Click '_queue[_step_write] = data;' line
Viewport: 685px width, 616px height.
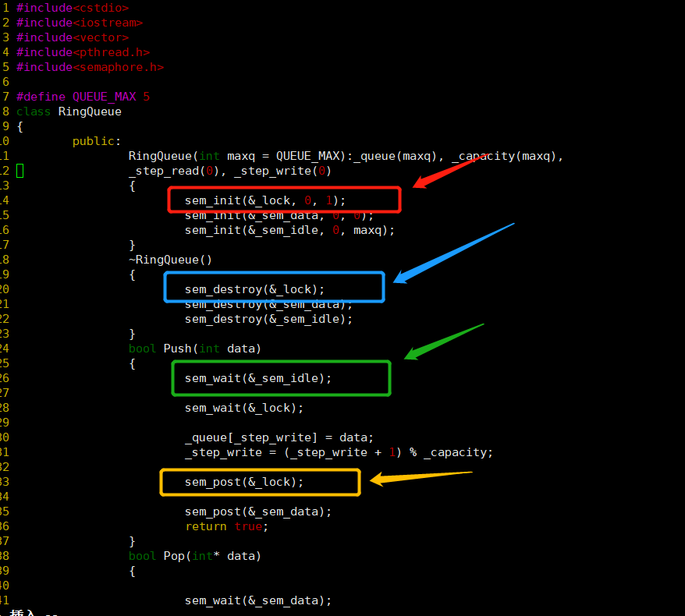pos(279,437)
